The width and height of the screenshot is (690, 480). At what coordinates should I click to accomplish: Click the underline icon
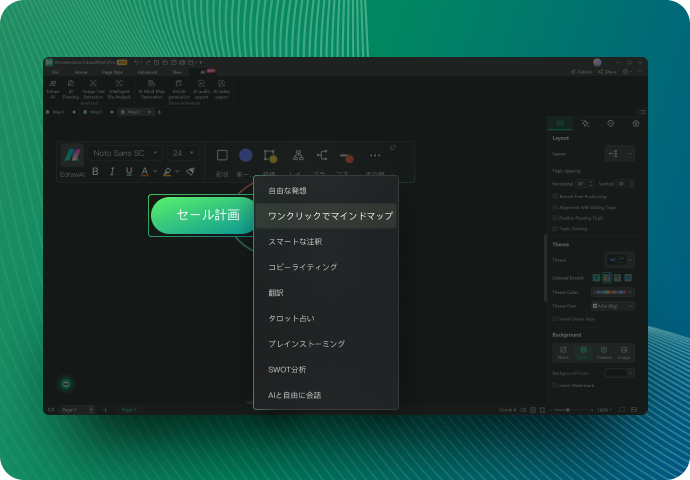tap(128, 172)
